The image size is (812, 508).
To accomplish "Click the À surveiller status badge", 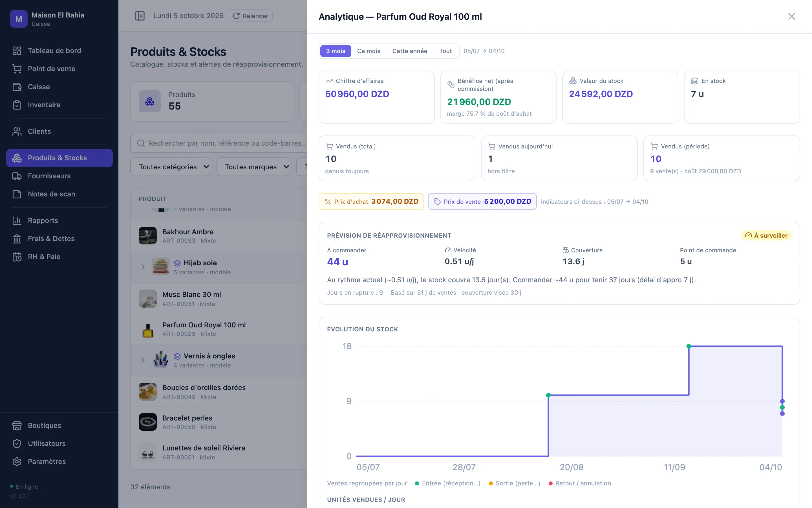I will coord(766,236).
